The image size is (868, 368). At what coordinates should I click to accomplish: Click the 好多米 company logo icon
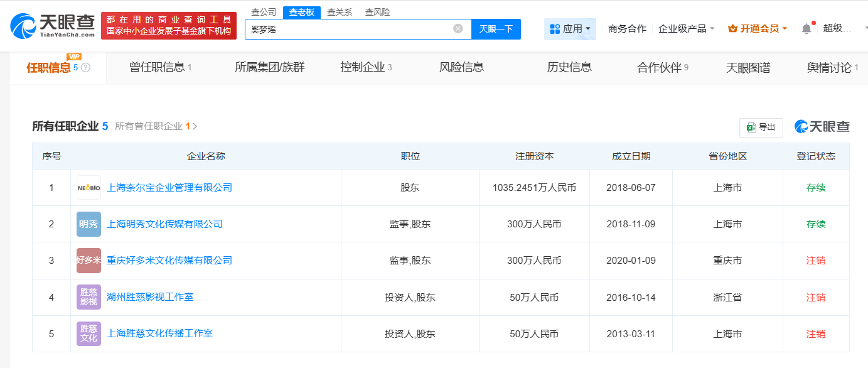[88, 260]
